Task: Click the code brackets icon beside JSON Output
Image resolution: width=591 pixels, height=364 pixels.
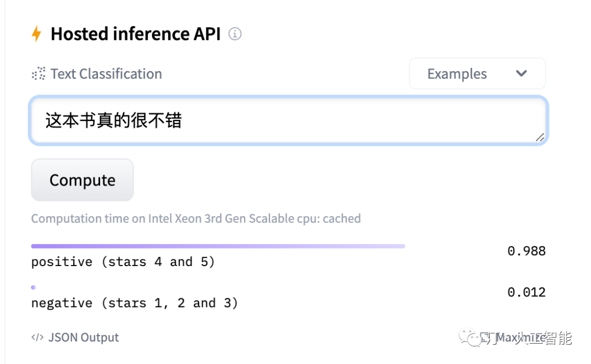Action: [37, 337]
